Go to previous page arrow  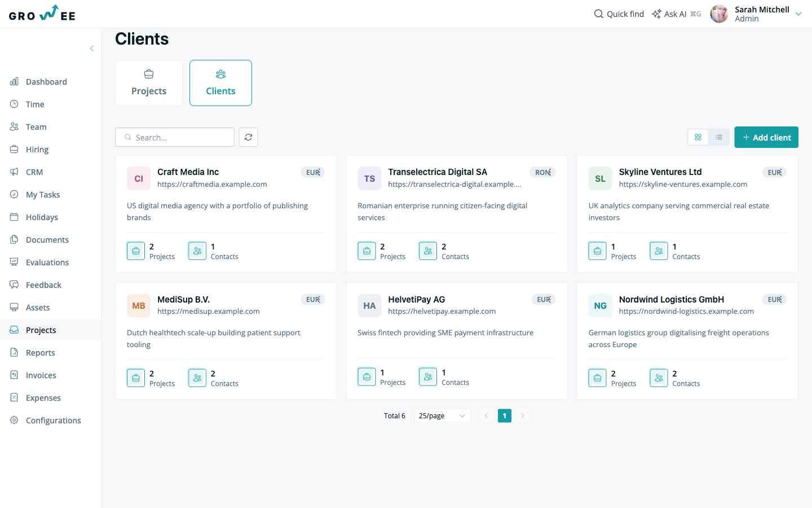486,416
